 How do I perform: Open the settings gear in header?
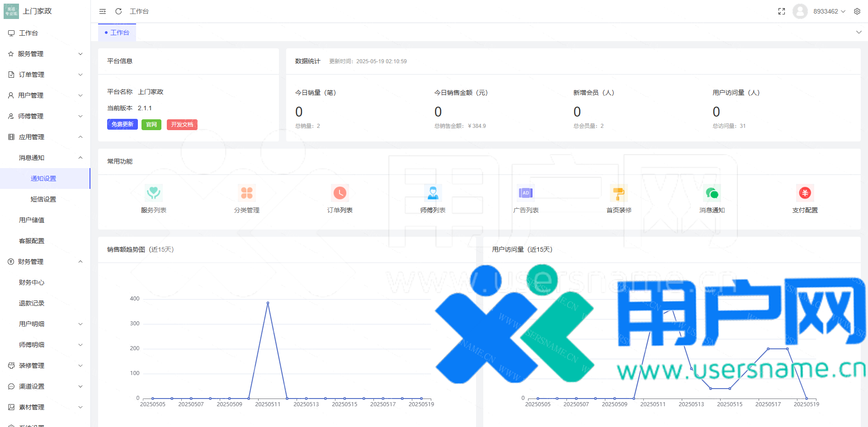(857, 11)
